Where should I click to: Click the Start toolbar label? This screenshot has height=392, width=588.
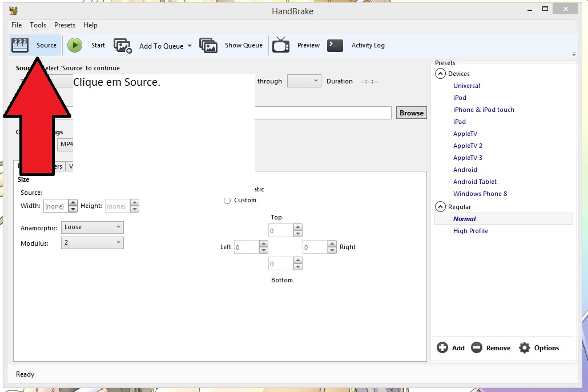[x=98, y=45]
